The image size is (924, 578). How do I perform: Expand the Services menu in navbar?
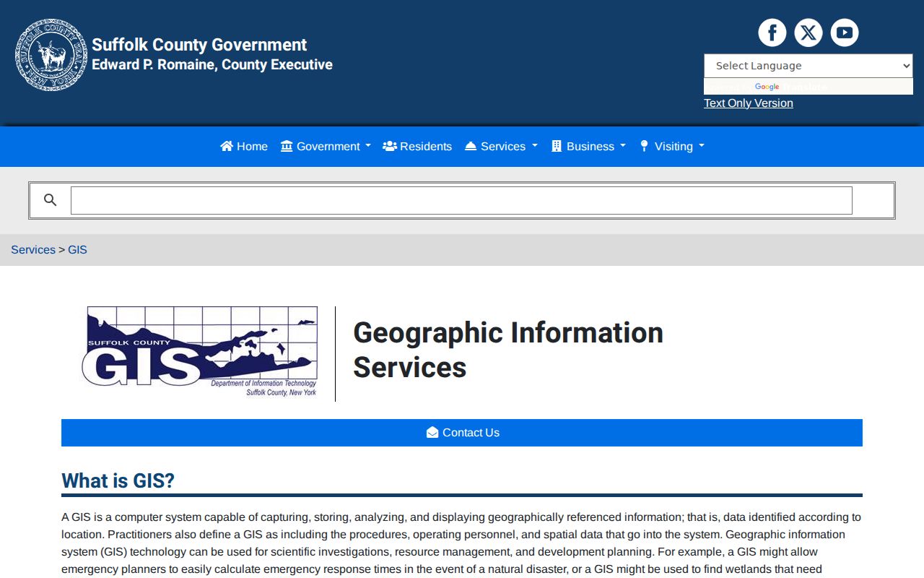point(501,146)
